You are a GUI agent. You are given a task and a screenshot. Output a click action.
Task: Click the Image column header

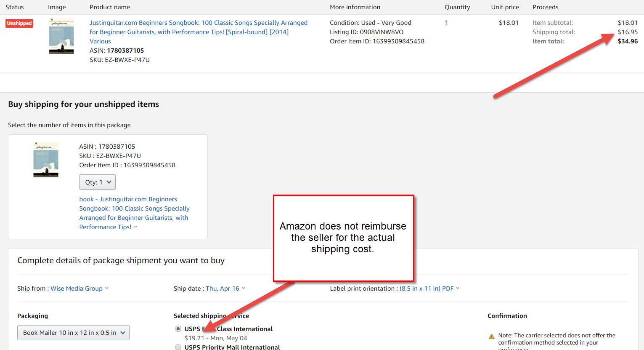pos(57,7)
